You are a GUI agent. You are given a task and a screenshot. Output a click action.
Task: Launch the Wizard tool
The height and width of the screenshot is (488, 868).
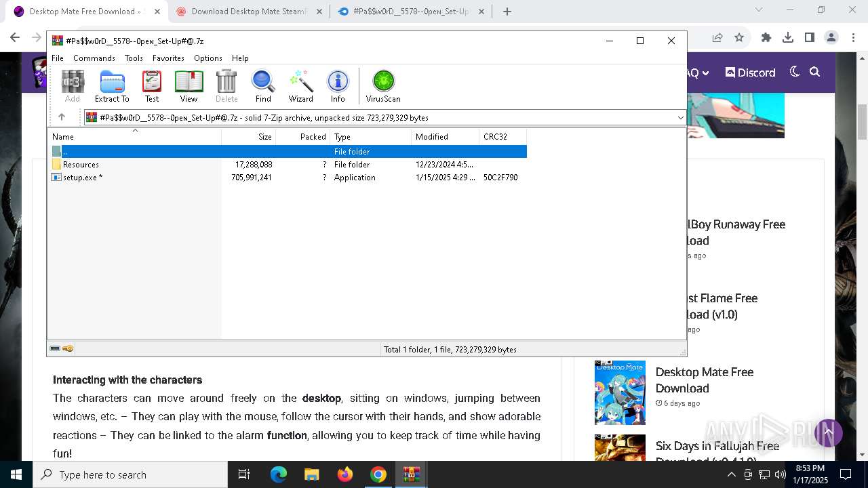(x=301, y=86)
